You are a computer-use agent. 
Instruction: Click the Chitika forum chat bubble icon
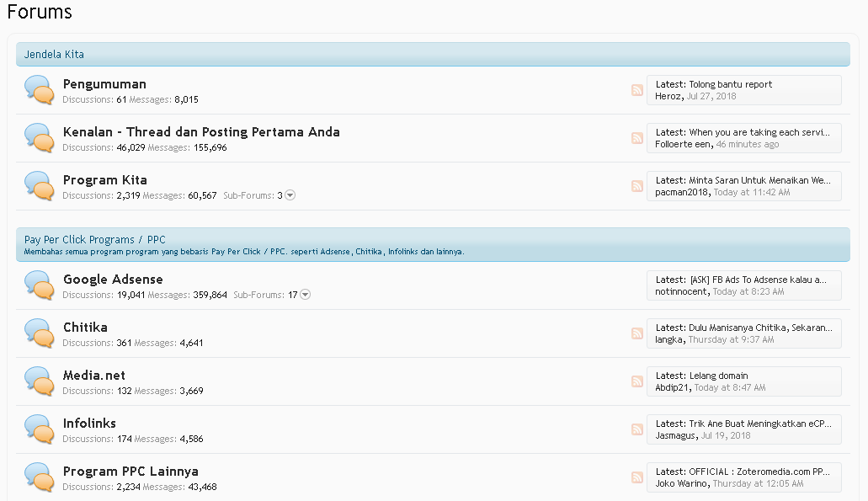[x=40, y=333]
